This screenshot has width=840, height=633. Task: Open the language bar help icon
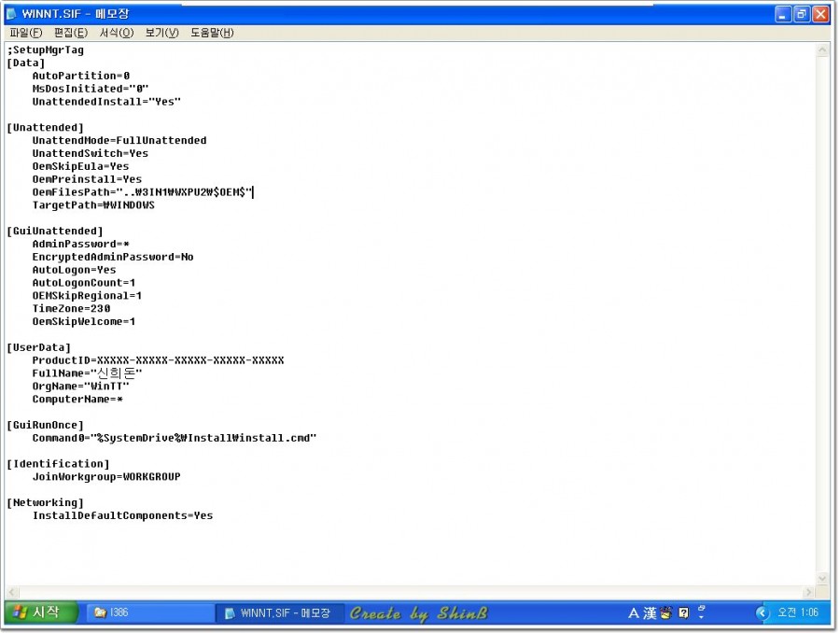683,613
